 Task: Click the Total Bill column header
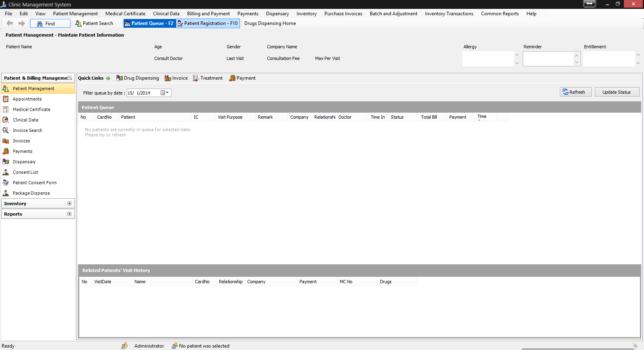point(432,117)
